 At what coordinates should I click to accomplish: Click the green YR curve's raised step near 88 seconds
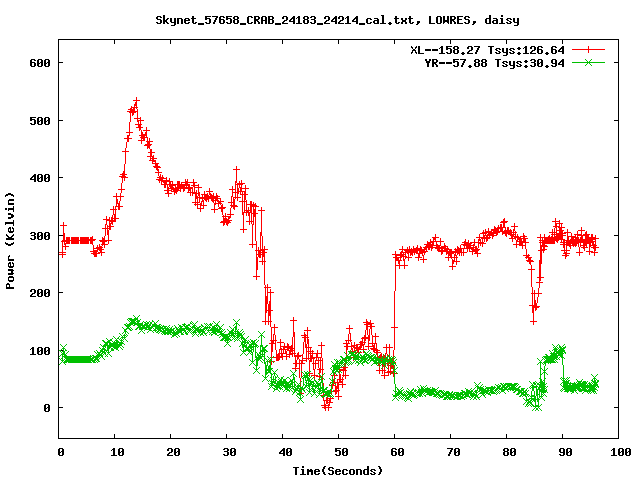click(553, 354)
